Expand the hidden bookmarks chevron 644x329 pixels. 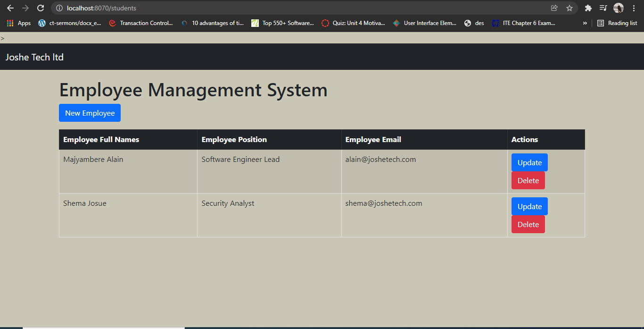point(585,23)
